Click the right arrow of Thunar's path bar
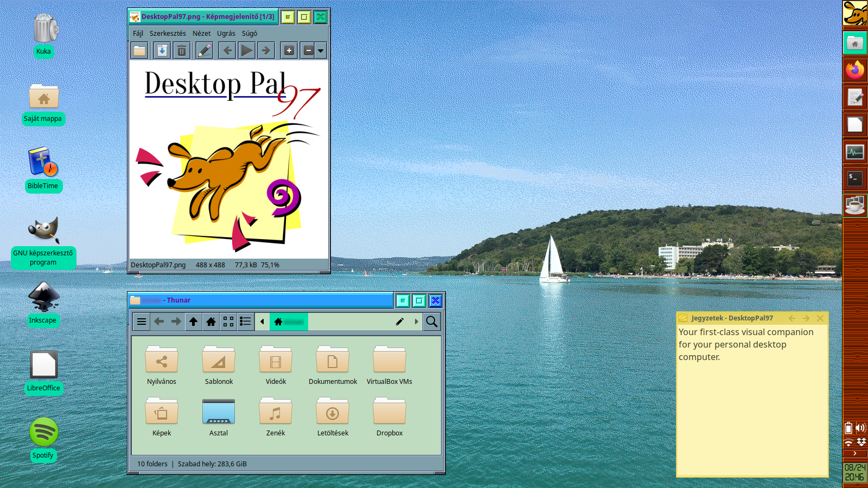Screen dimensions: 868x488 tap(417, 322)
